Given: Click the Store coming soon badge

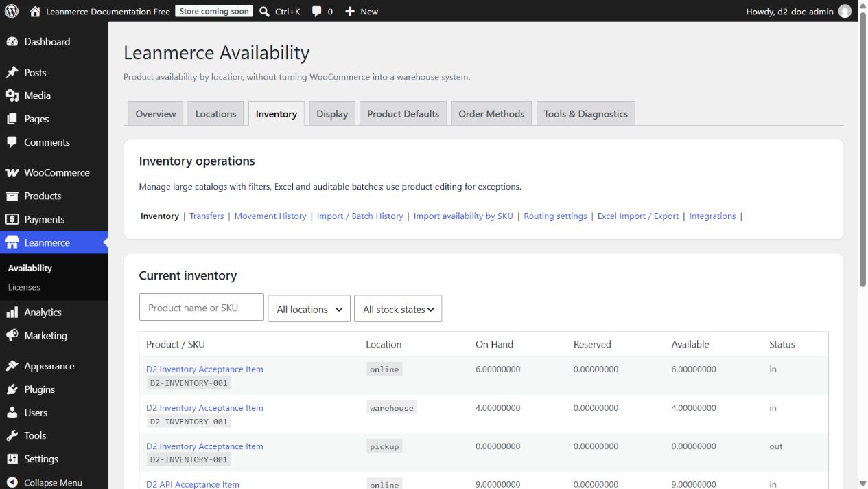Looking at the screenshot, I should 214,11.
